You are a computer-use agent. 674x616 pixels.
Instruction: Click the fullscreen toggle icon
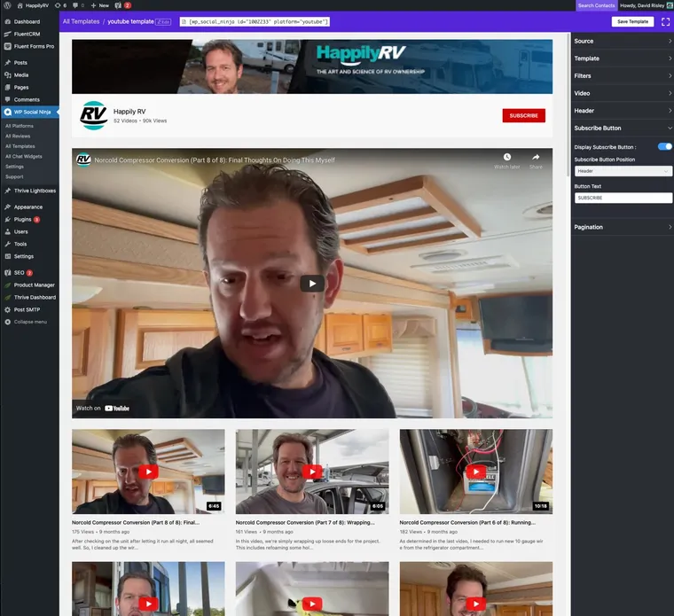(665, 22)
